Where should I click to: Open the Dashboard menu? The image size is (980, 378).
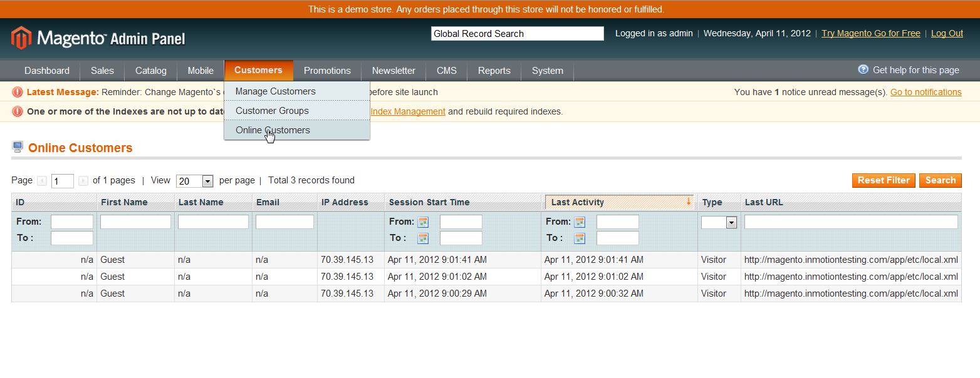47,71
